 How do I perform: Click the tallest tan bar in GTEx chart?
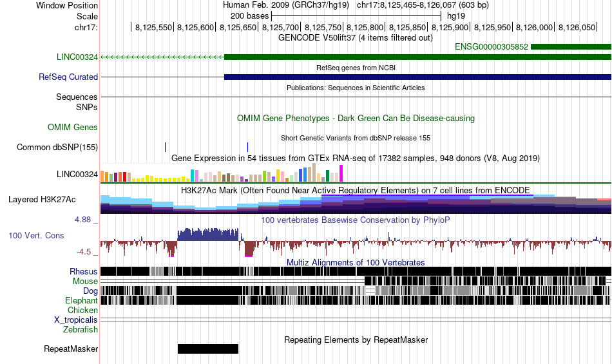pyautogui.click(x=314, y=173)
